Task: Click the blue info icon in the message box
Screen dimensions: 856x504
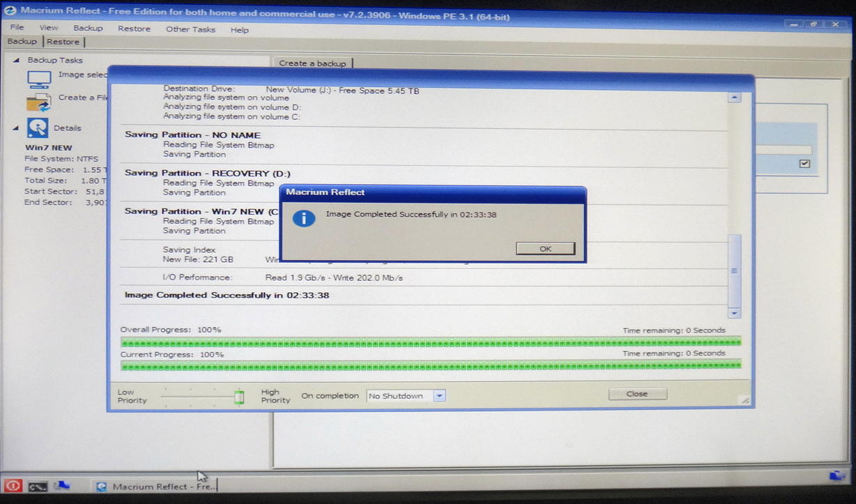Action: [303, 217]
